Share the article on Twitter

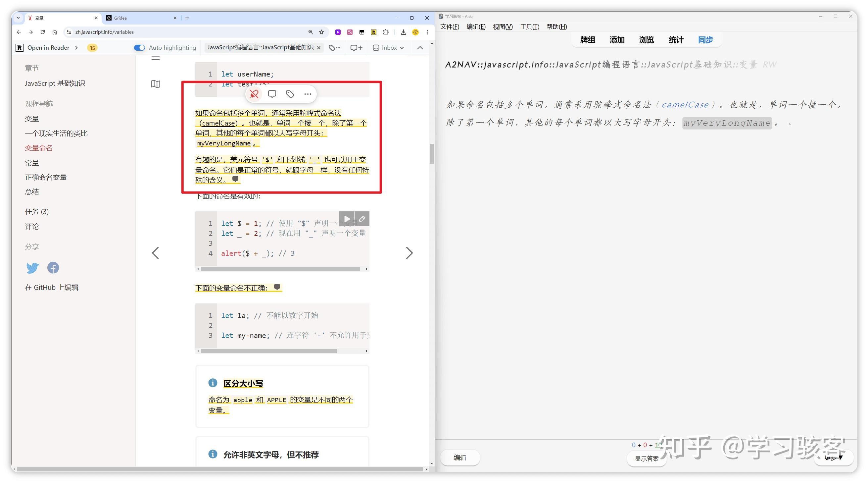tap(32, 267)
